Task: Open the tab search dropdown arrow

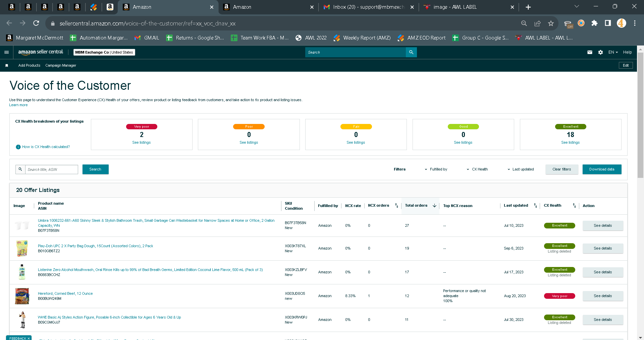Action: click(577, 6)
